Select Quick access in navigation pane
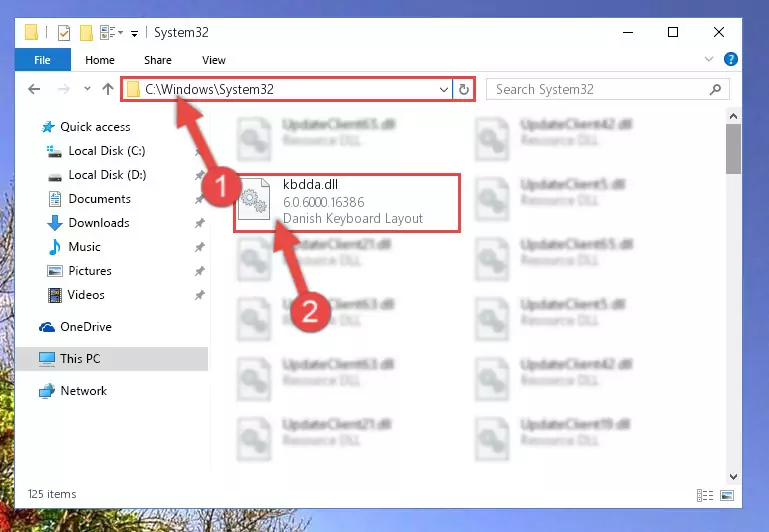 click(95, 127)
